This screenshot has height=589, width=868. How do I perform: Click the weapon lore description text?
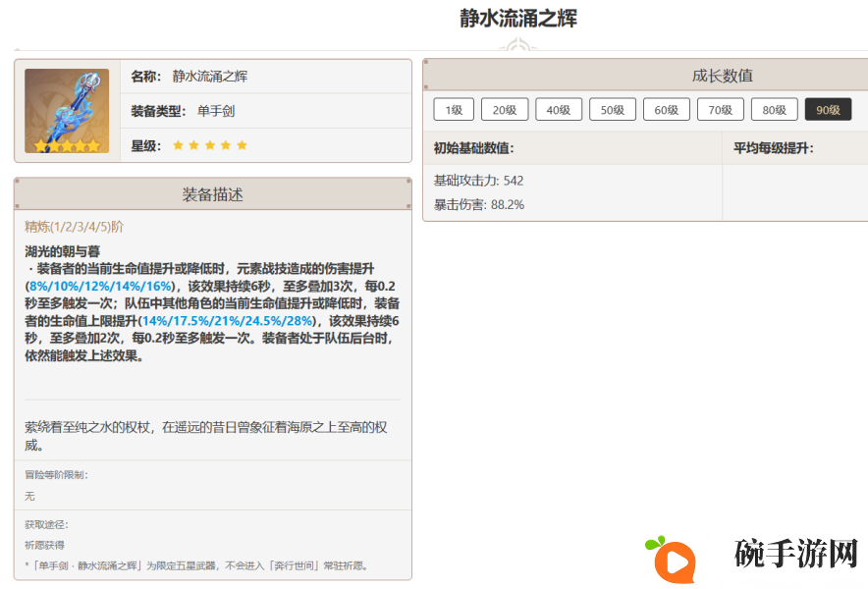pyautogui.click(x=206, y=436)
